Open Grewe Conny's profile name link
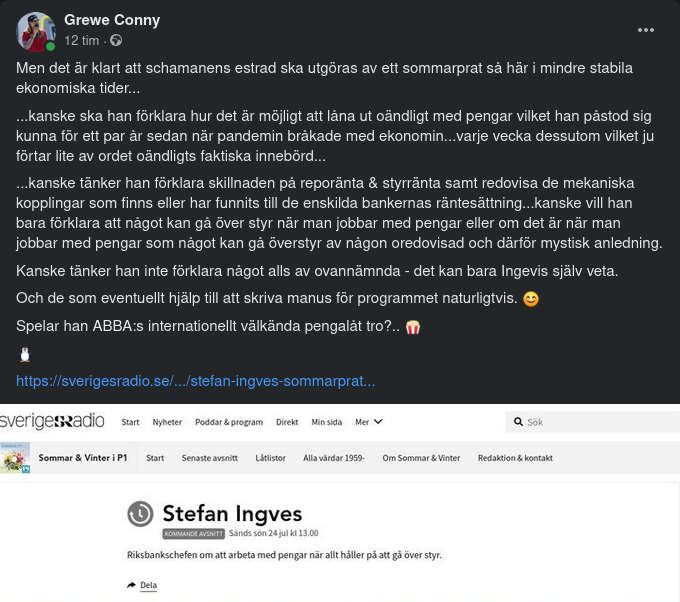 coord(112,20)
